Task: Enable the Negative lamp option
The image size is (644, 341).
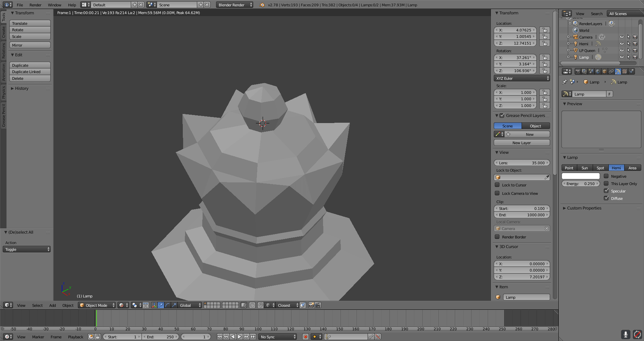Action: pyautogui.click(x=607, y=176)
